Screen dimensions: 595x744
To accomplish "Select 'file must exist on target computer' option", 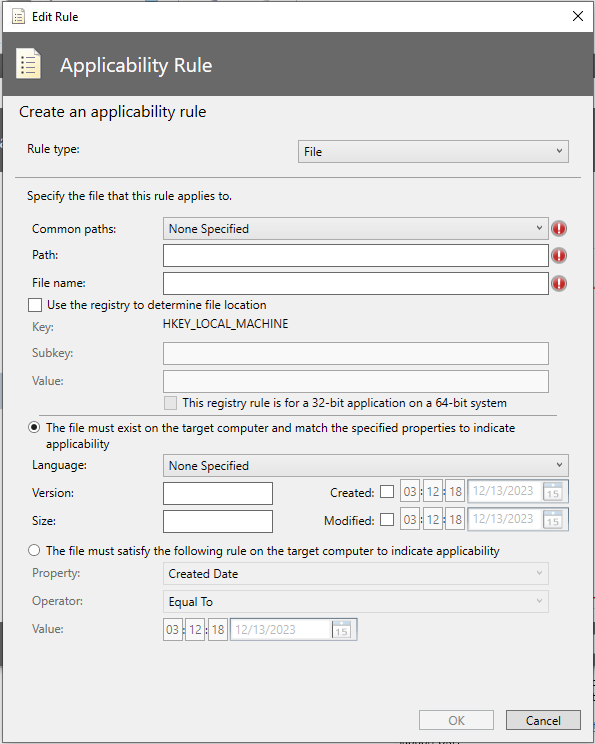I will pos(34,428).
